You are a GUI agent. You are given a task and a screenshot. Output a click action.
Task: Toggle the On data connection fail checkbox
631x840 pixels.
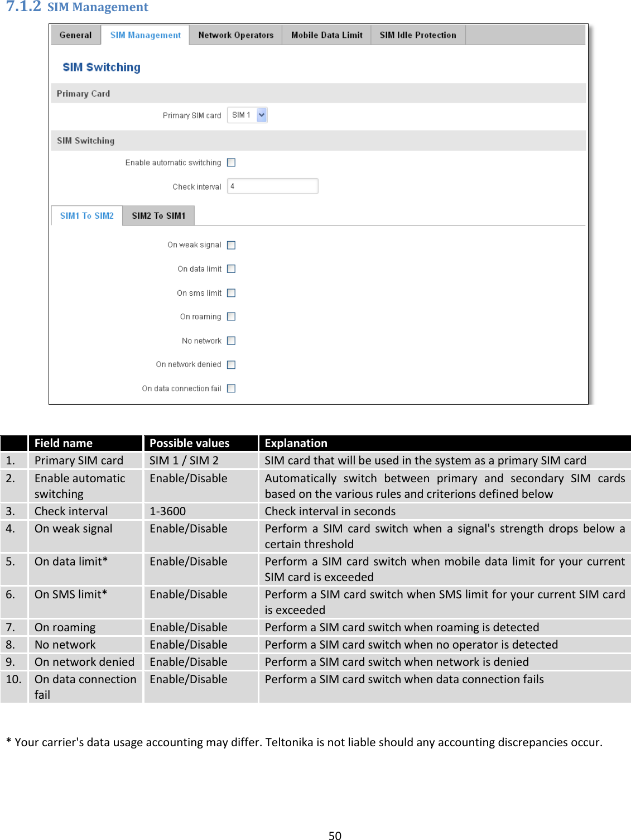232,388
